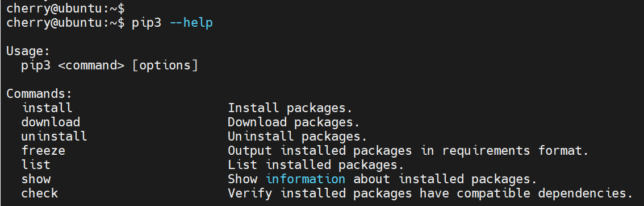Screen dimensions: 644x206
Task: Click the 'Commands:' heading
Action: (39, 94)
